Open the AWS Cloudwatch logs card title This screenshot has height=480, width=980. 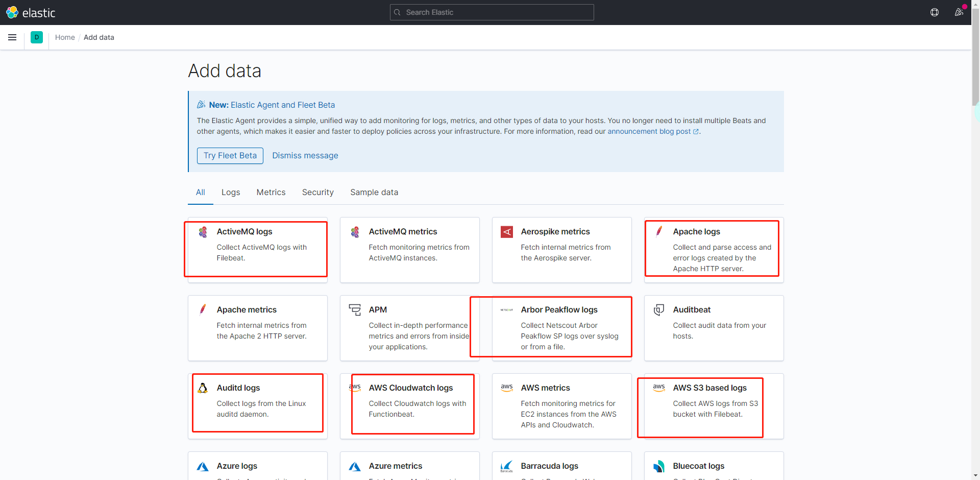tap(411, 388)
